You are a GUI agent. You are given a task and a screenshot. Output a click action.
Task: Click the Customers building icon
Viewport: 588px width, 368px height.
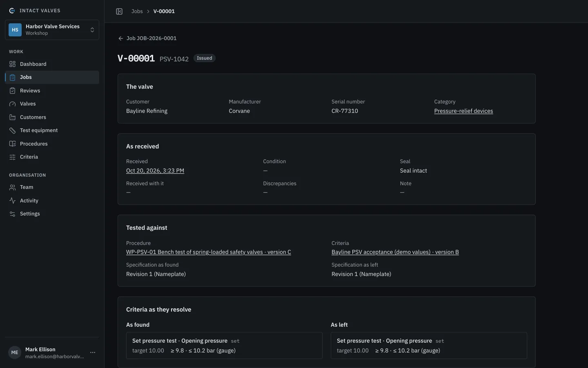[x=13, y=117]
